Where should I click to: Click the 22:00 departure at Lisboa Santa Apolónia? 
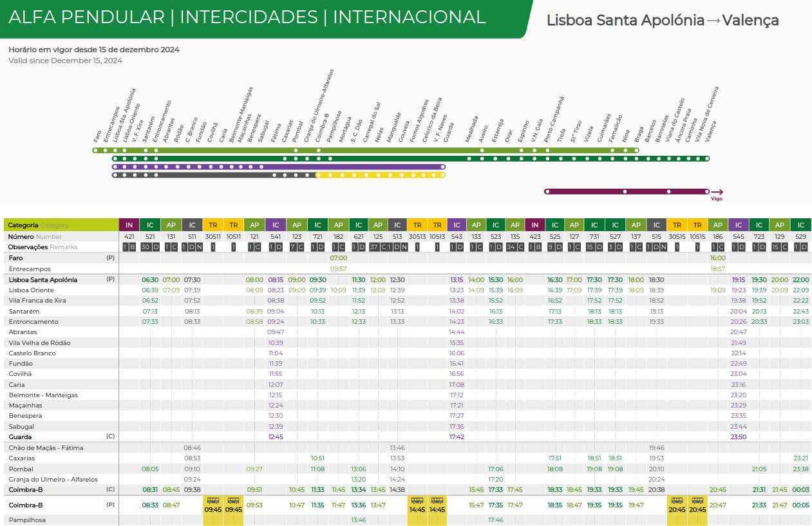[x=801, y=280]
